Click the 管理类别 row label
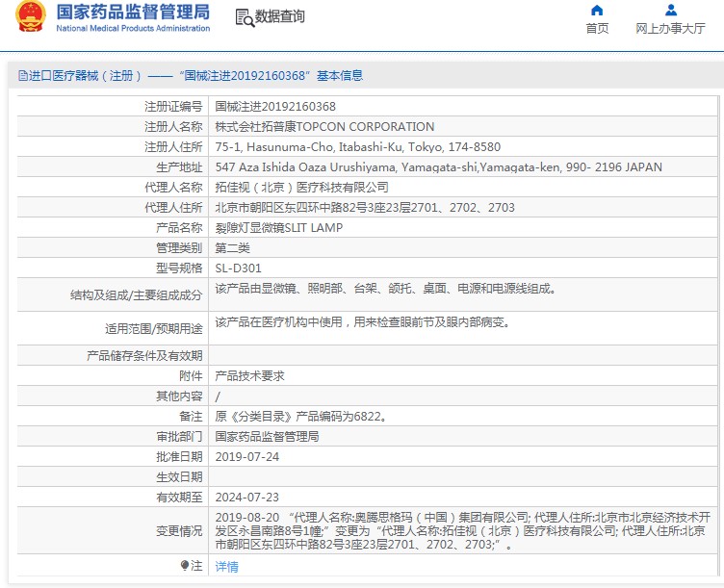 [179, 248]
